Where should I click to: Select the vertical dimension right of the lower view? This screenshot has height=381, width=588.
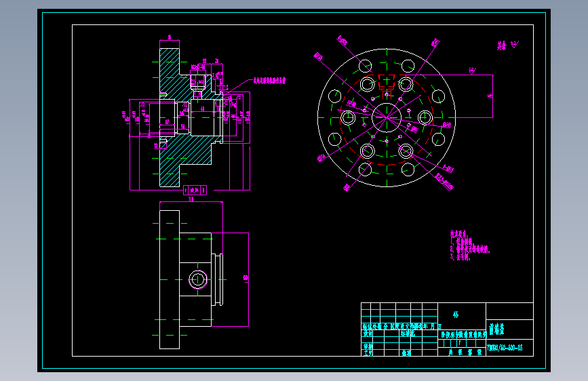pos(246,278)
